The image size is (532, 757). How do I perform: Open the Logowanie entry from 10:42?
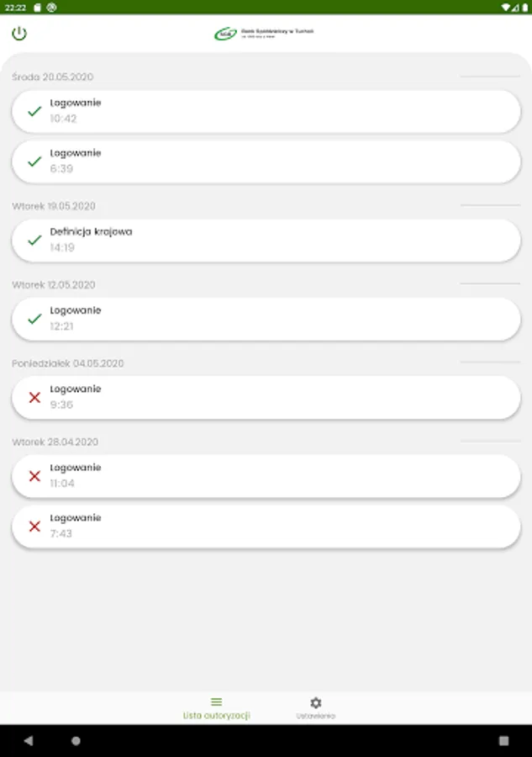[266, 111]
